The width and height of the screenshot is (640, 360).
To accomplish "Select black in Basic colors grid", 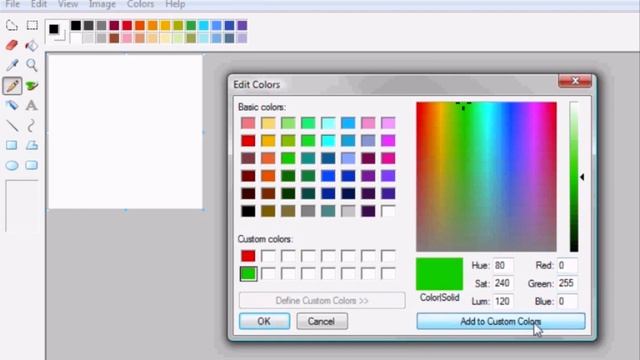I will click(248, 211).
